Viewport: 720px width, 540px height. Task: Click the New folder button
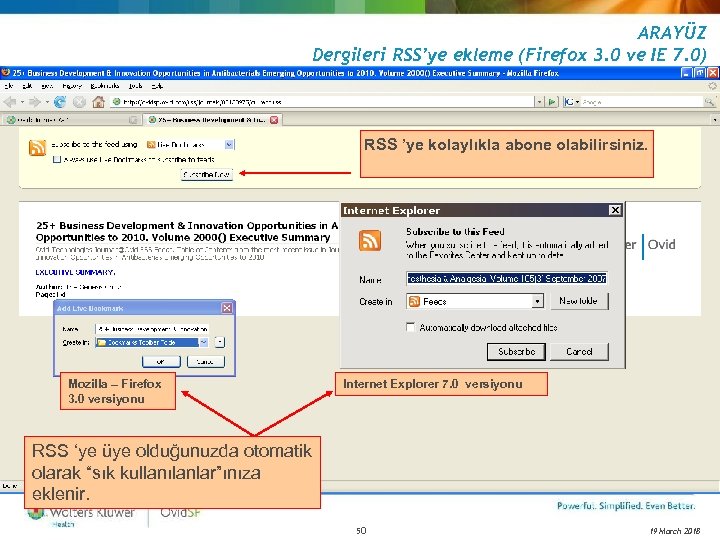pyautogui.click(x=579, y=301)
